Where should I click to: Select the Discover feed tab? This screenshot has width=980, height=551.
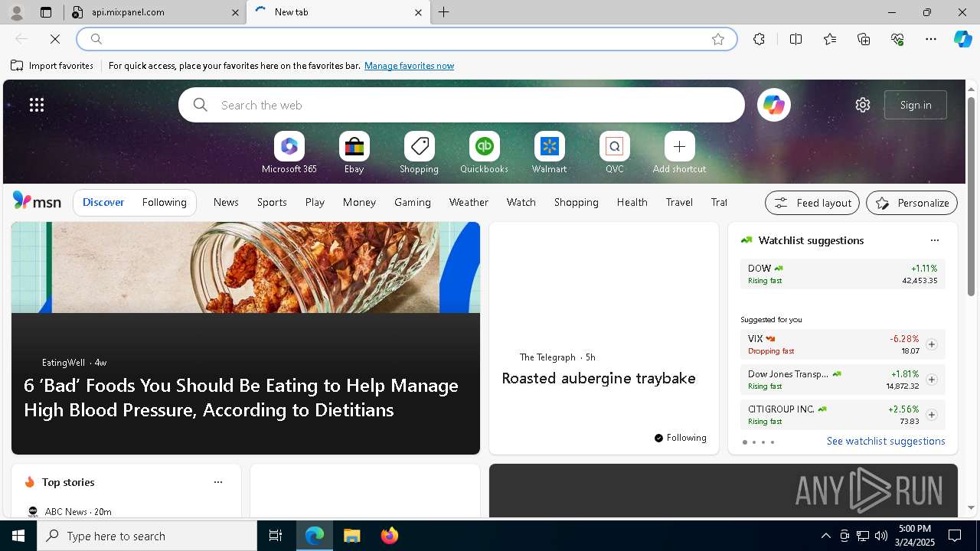[103, 203]
